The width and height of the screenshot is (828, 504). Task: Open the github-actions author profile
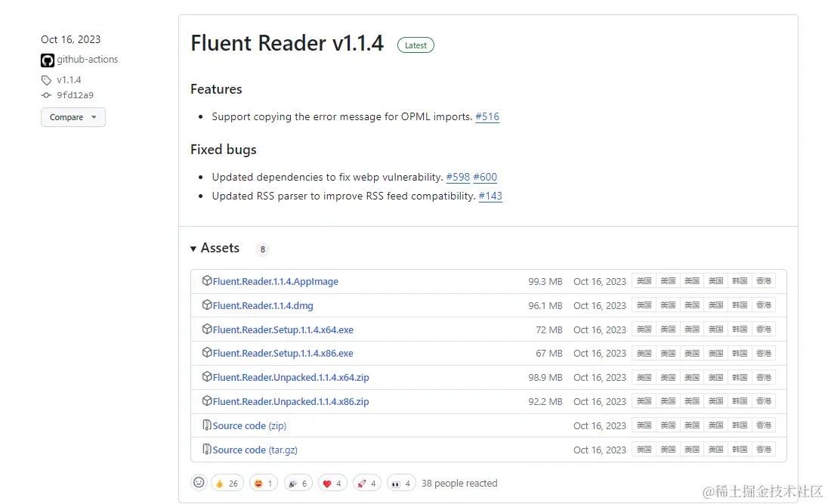point(88,60)
